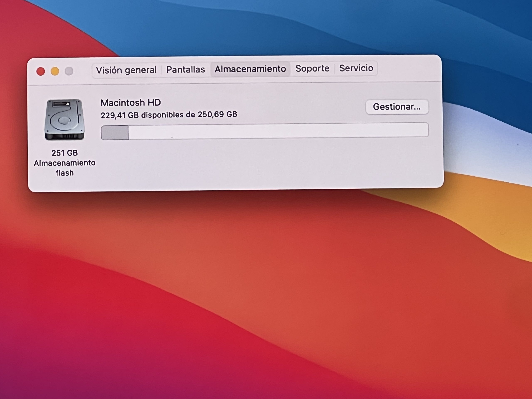The image size is (532, 399).
Task: Minimize the window with the yellow button
Action: click(55, 71)
